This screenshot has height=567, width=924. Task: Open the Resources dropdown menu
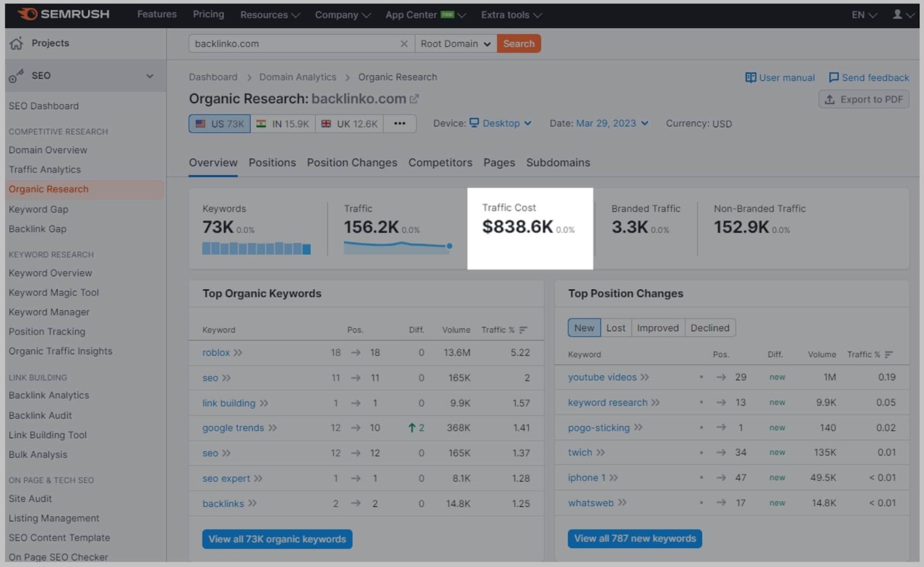[270, 15]
